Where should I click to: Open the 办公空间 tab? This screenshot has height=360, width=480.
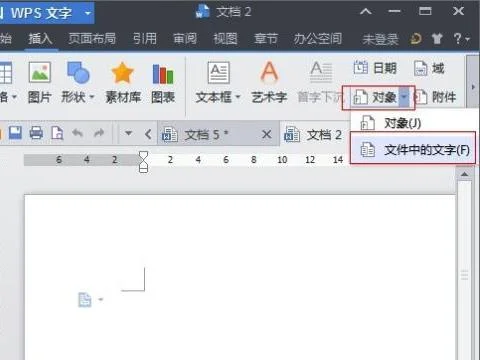point(318,39)
